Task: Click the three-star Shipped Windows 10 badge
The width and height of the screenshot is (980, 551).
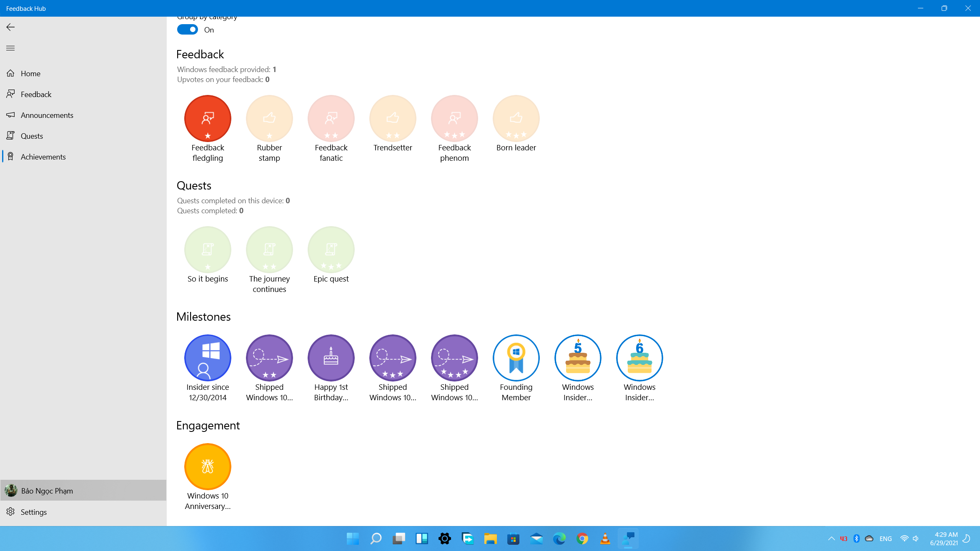Action: (x=393, y=358)
